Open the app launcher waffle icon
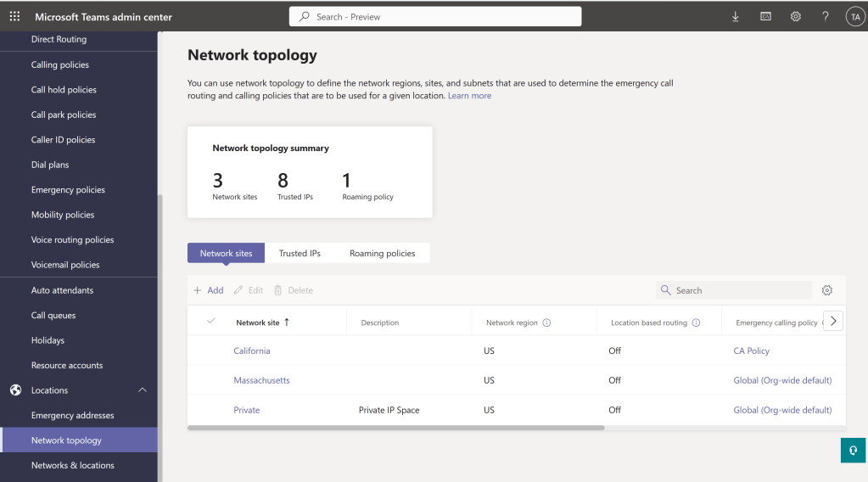Image resolution: width=868 pixels, height=482 pixels. [x=14, y=16]
